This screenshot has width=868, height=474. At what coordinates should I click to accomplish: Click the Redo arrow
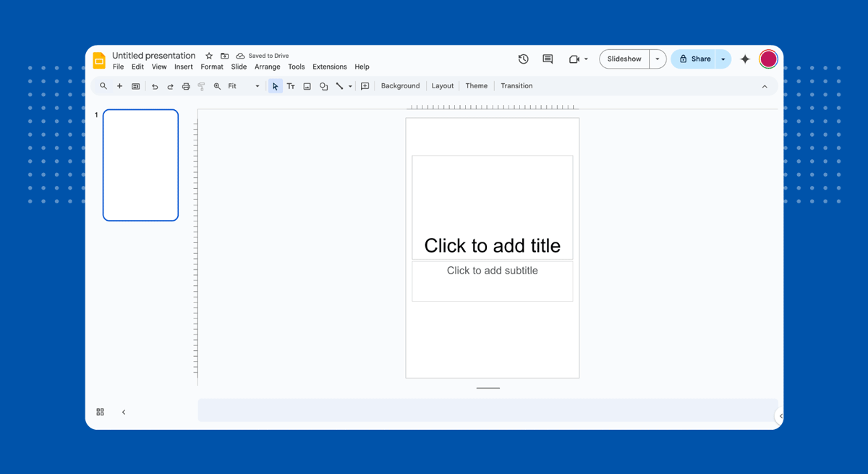(171, 86)
